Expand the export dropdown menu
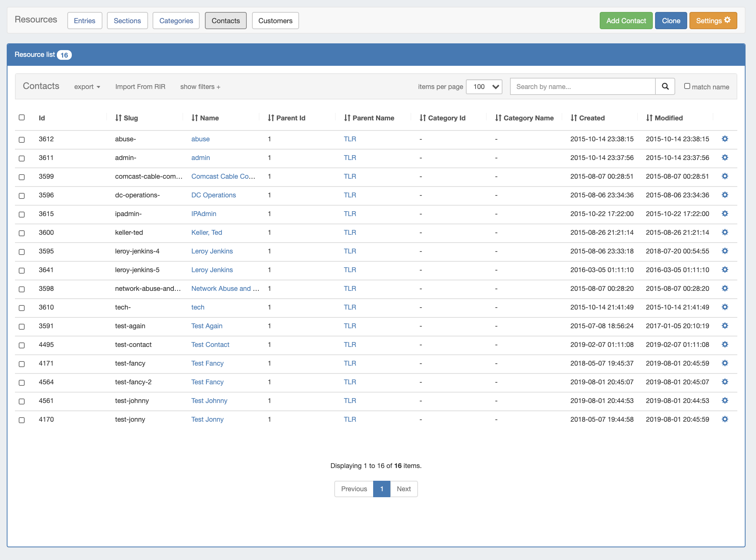 (87, 87)
